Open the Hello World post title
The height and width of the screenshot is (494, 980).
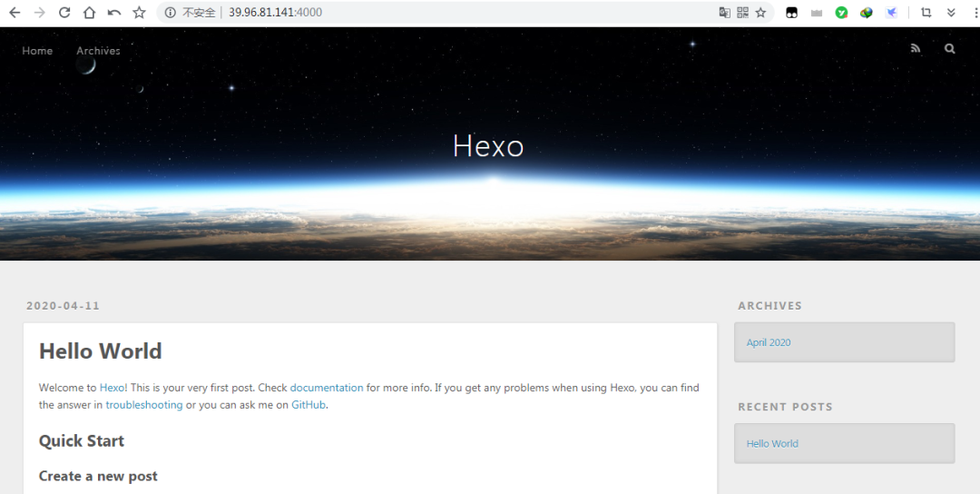coord(100,351)
